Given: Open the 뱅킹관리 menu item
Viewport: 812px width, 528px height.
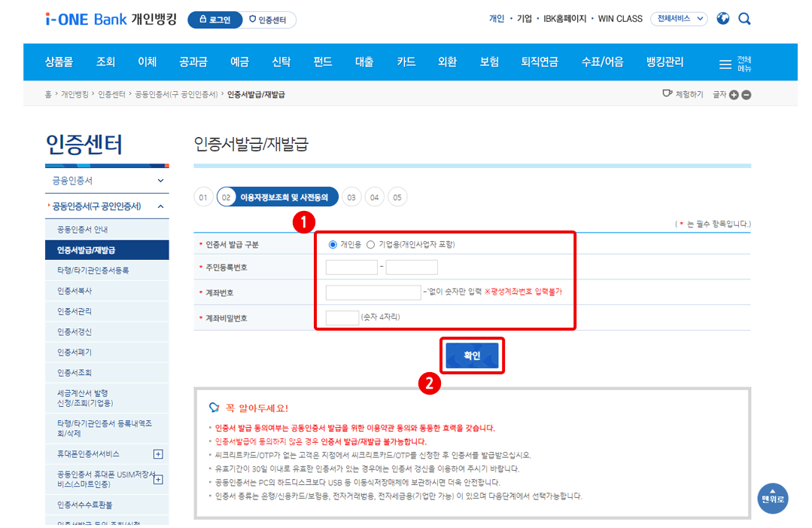Looking at the screenshot, I should [665, 63].
